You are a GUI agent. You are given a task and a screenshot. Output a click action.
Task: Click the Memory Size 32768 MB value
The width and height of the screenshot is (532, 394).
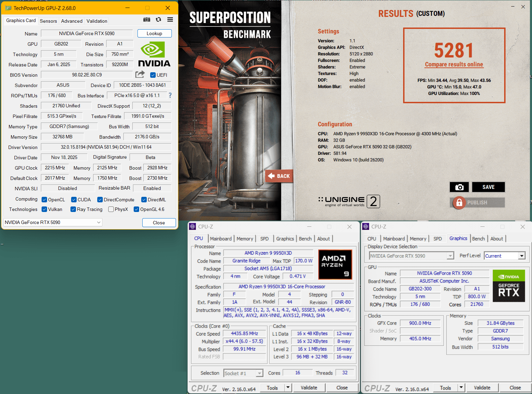pos(62,137)
